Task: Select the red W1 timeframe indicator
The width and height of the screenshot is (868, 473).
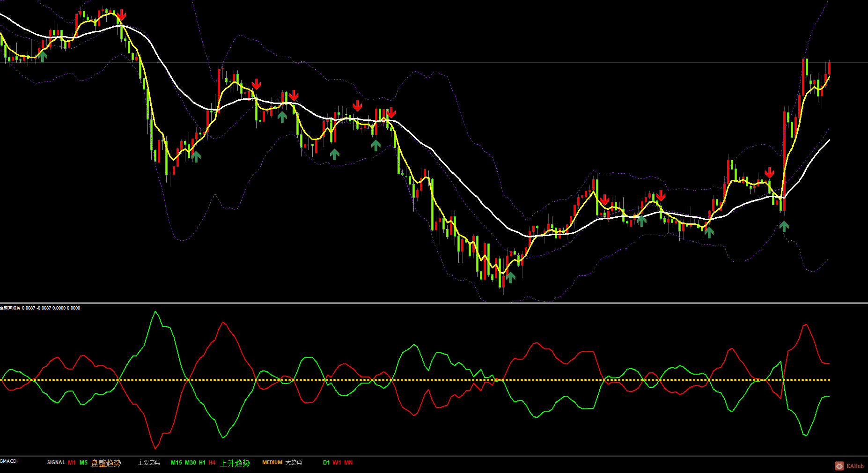Action: (337, 463)
